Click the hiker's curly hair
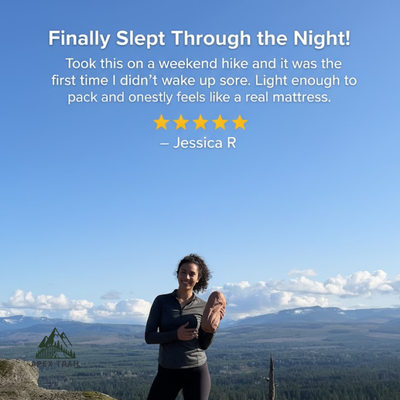The image size is (400, 400). pyautogui.click(x=197, y=268)
